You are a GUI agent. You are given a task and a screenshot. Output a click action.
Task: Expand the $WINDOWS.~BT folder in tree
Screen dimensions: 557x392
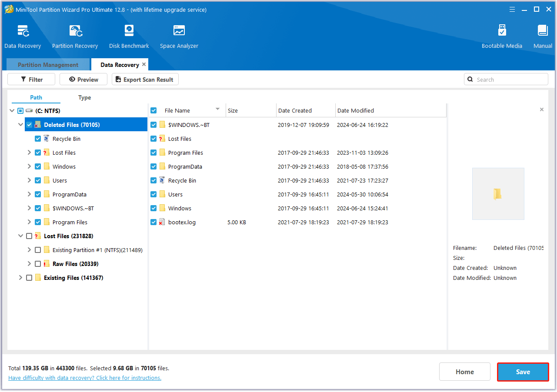click(29, 208)
